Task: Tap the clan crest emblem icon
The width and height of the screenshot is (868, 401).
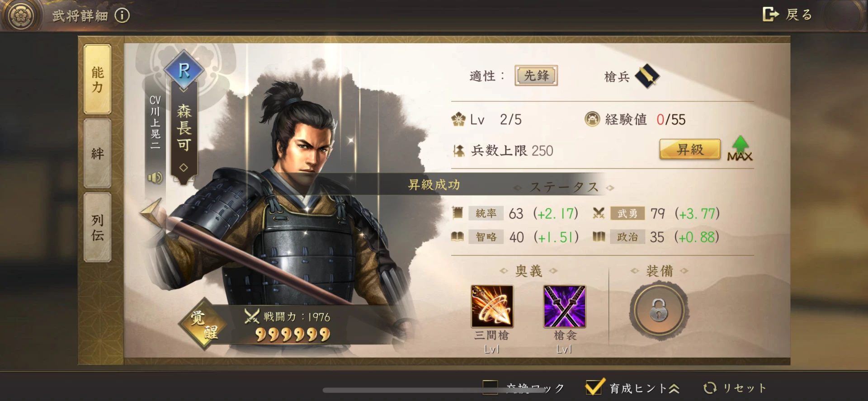Action: tap(21, 16)
